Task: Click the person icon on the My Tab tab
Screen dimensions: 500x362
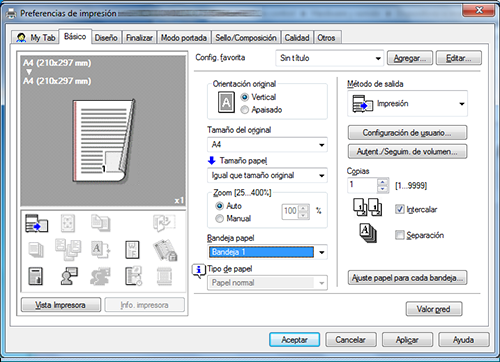Action: [x=21, y=38]
